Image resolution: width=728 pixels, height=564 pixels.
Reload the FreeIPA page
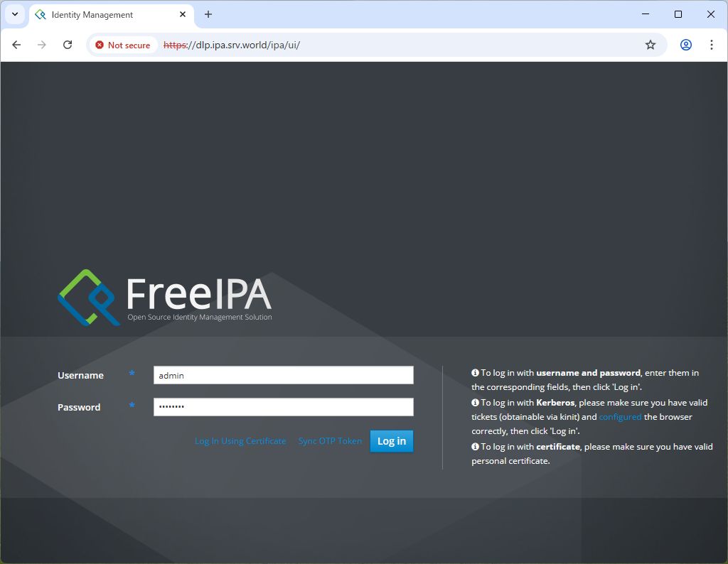[x=68, y=45]
